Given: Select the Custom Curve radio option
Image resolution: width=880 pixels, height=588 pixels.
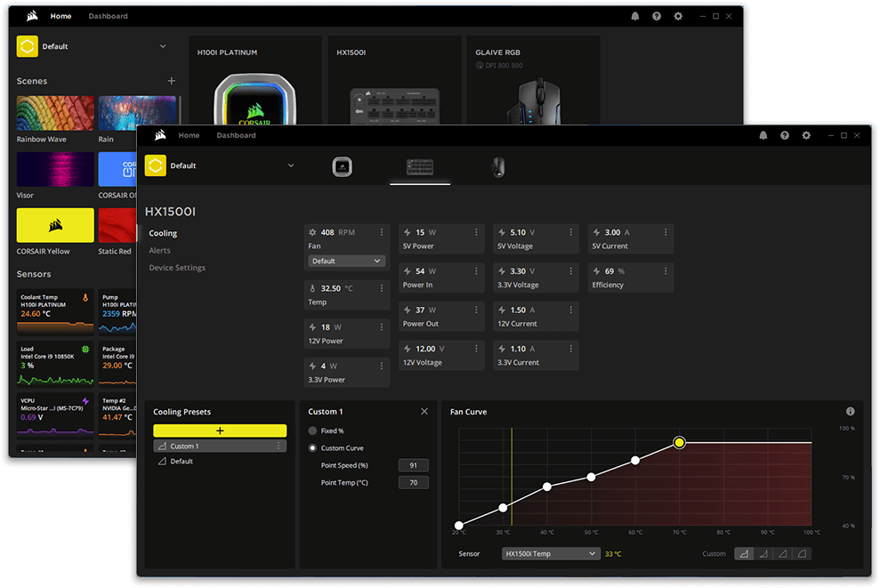Looking at the screenshot, I should pos(312,448).
